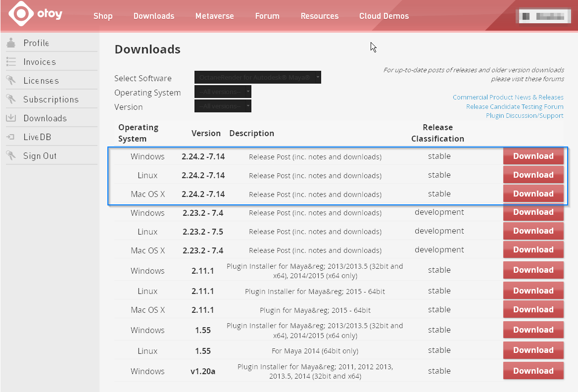Download Windows 1.55 plugin installer
The height and width of the screenshot is (392, 578).
[533, 330]
